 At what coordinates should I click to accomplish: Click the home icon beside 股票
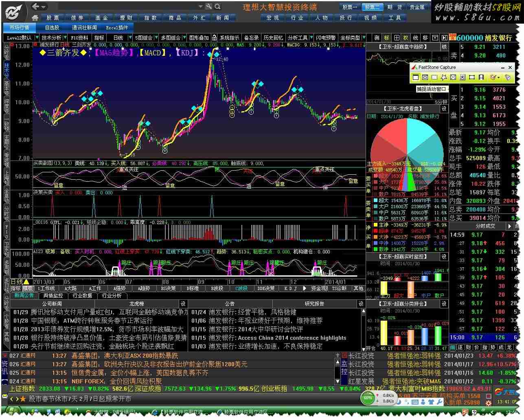(x=35, y=18)
